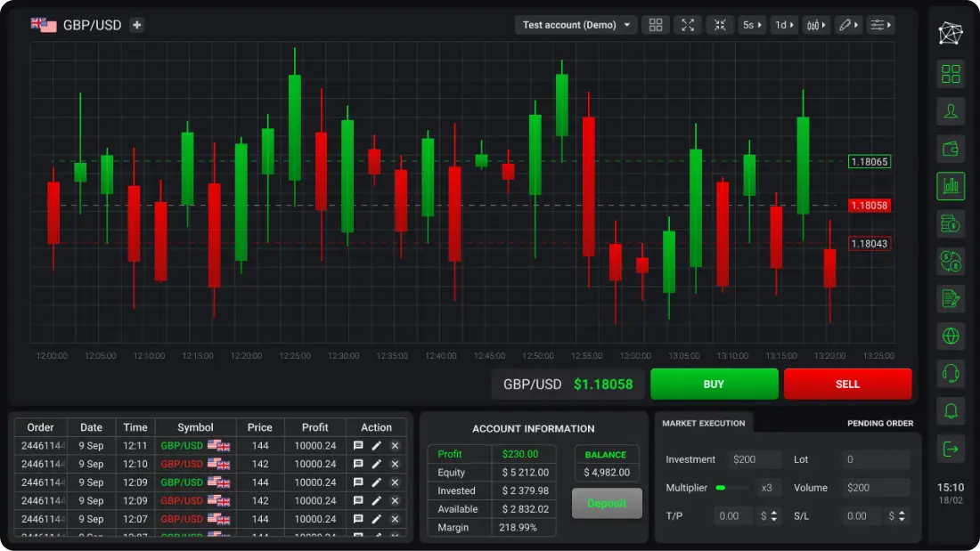The image size is (980, 551).
Task: Click the user profile sidebar icon
Action: (x=951, y=111)
